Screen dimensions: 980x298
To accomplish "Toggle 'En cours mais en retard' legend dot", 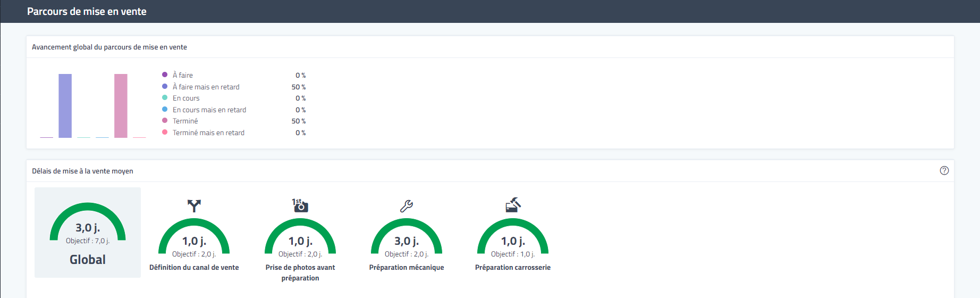I will tap(165, 109).
